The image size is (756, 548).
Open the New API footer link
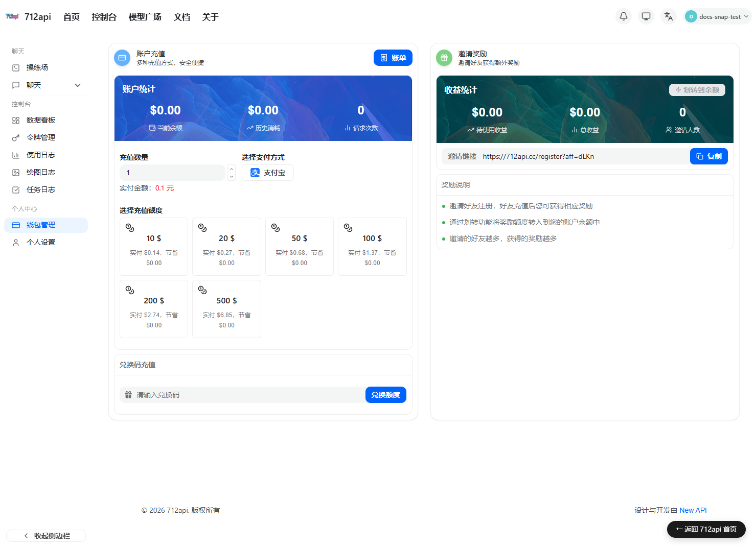tap(693, 510)
